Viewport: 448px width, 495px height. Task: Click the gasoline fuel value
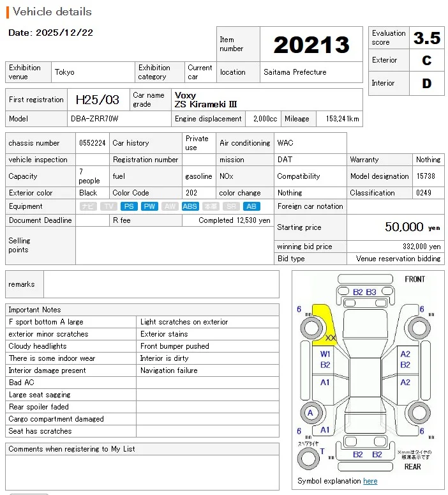[198, 176]
